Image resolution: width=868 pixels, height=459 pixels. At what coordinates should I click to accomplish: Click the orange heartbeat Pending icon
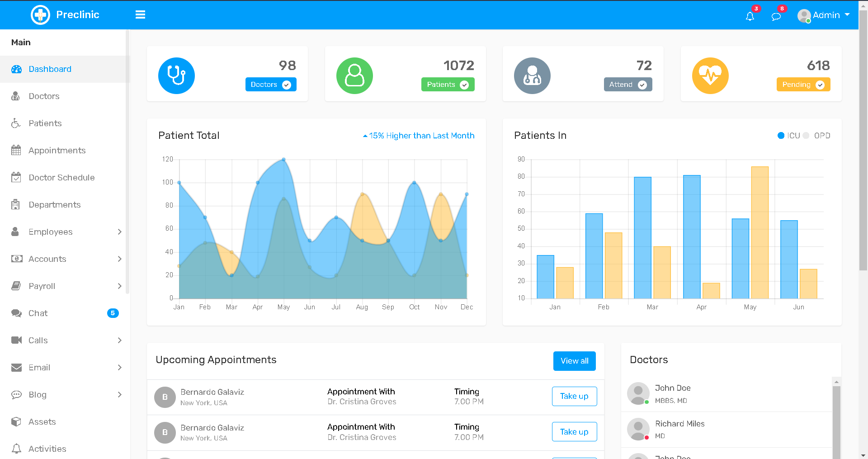[x=710, y=76]
